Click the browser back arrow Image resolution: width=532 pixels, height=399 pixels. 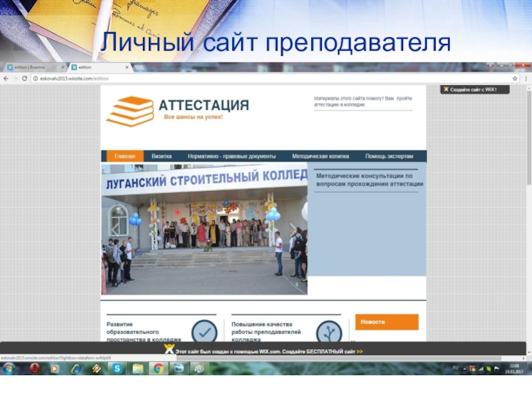[5, 78]
